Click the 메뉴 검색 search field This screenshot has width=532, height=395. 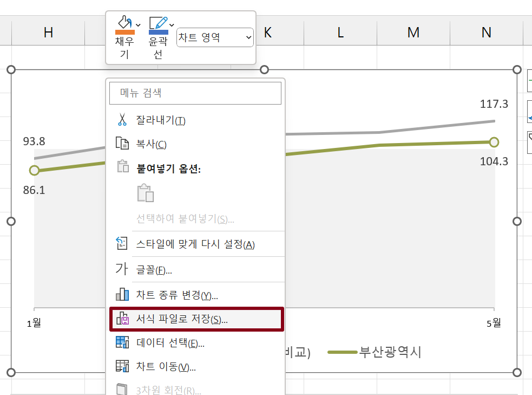pos(195,93)
